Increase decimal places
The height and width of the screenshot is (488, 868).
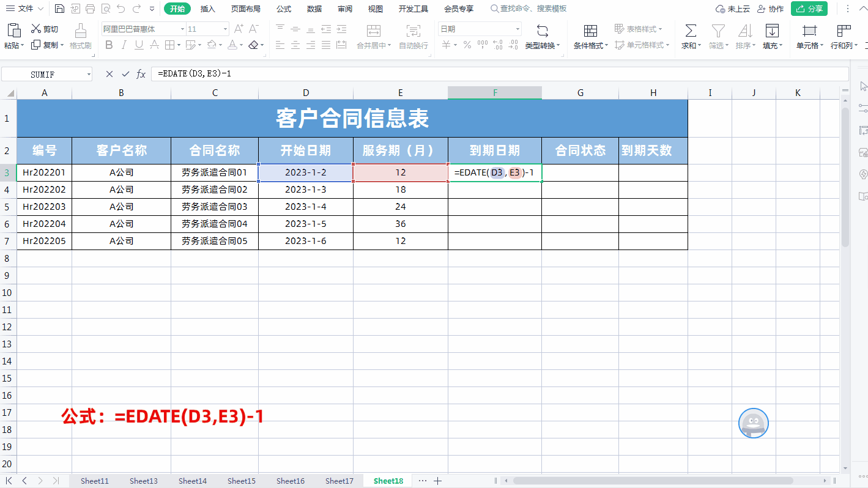tap(498, 45)
